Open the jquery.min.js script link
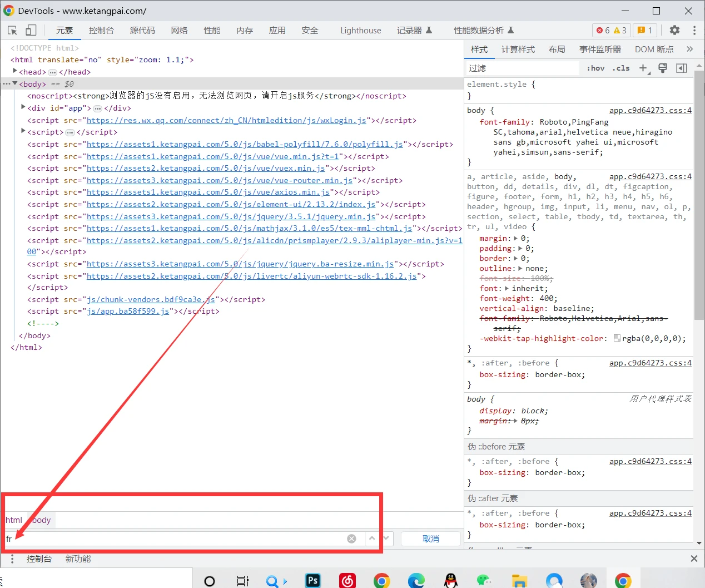This screenshot has width=705, height=588. point(231,216)
